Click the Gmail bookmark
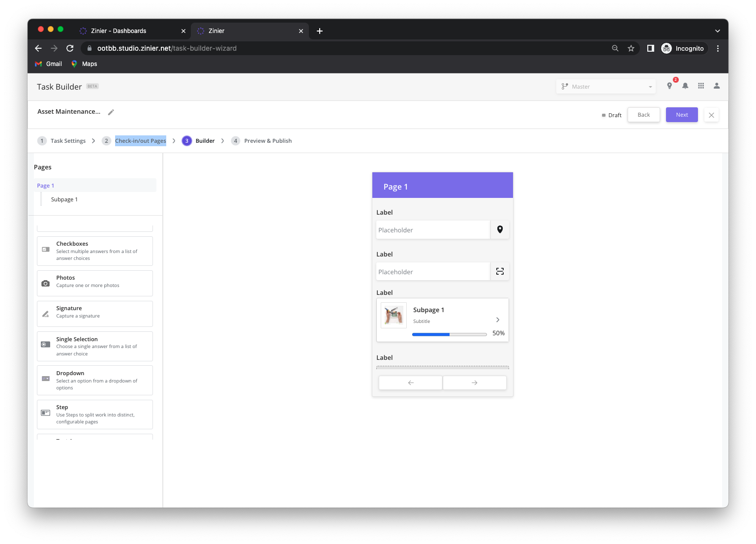Image resolution: width=756 pixels, height=544 pixels. [48, 64]
